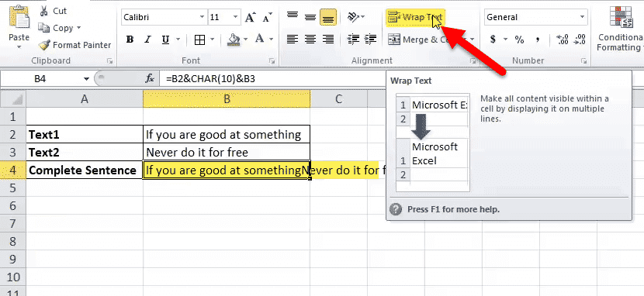
Task: Select cell 'If you are good at something' in row 2
Action: point(227,135)
